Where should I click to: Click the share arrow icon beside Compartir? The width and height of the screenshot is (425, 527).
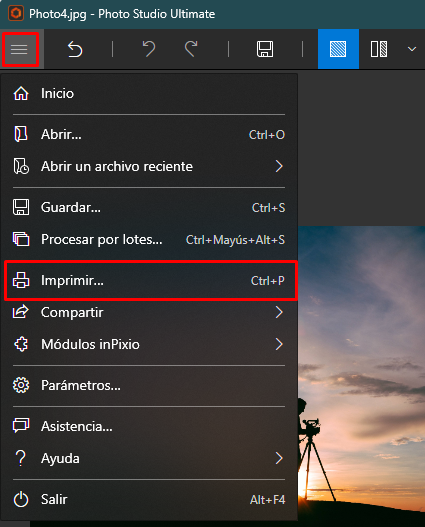(20, 312)
